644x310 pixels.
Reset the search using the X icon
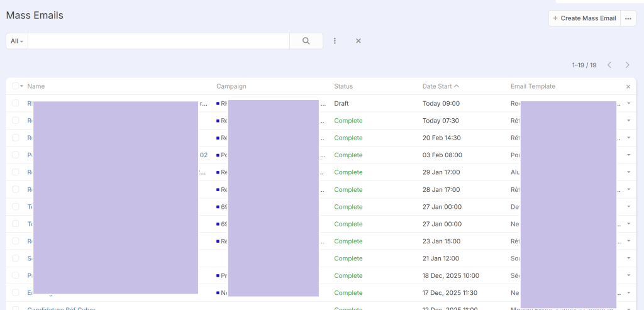click(x=358, y=41)
